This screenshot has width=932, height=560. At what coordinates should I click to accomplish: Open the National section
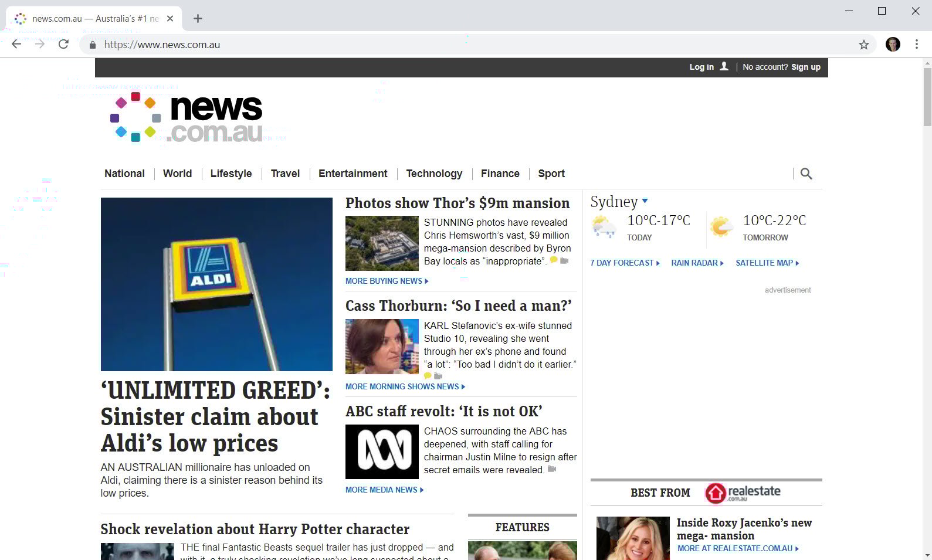[124, 174]
